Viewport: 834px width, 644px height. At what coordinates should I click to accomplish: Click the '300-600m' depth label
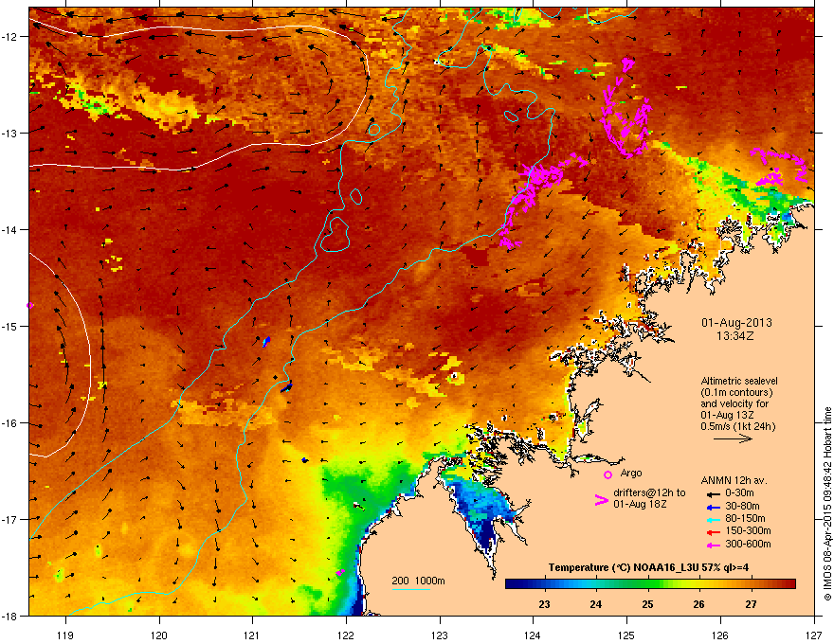748,545
